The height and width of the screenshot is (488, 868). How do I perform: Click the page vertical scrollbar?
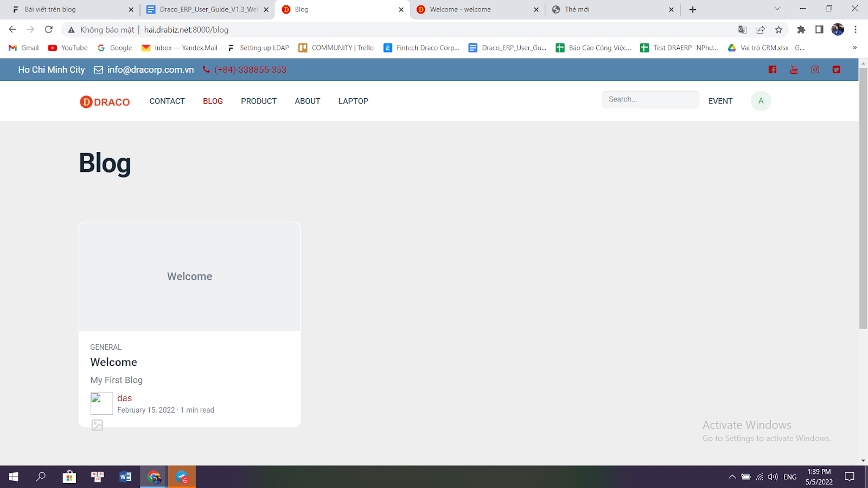coord(863,198)
